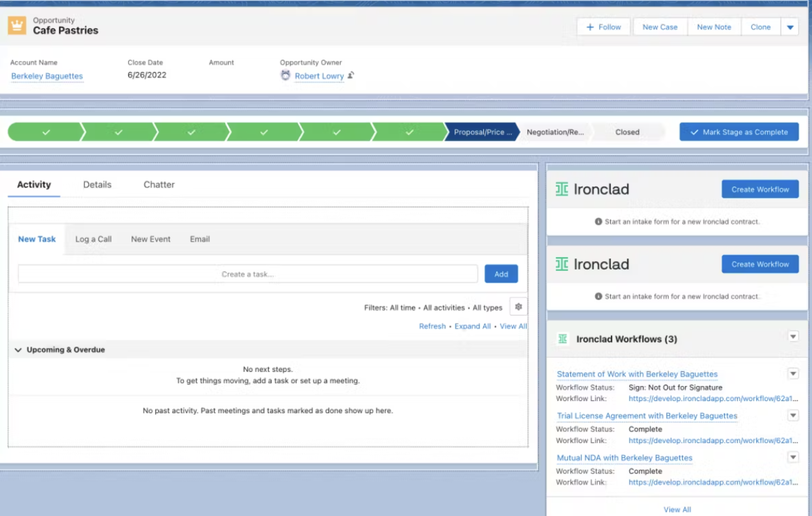Select the sixth completed stage checkmark
The image size is (812, 516).
point(409,132)
